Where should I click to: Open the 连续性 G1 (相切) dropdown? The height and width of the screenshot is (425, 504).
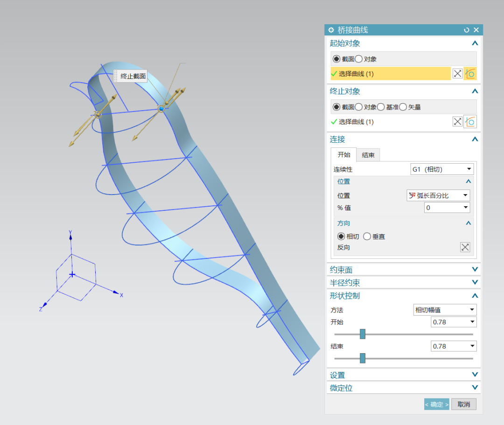click(441, 169)
